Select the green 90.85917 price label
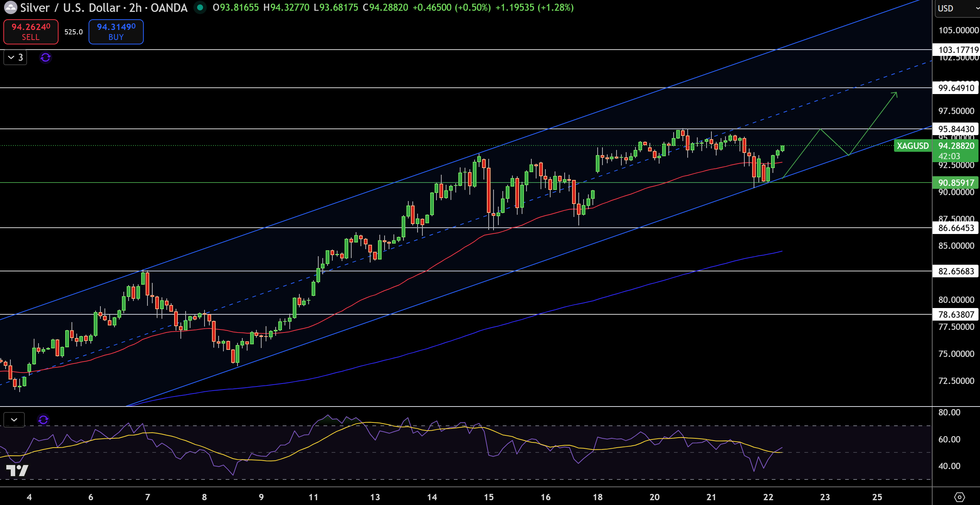980x505 pixels. (955, 183)
